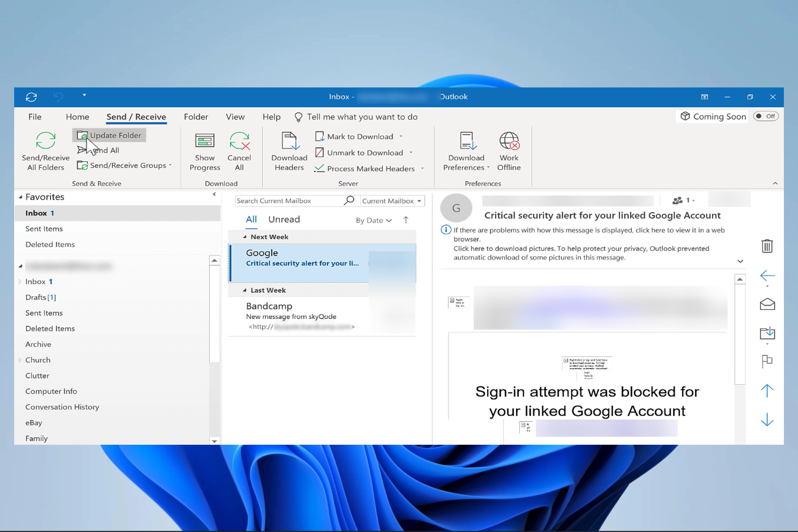798x532 pixels.
Task: Delete the message with the trash icon
Action: (x=767, y=246)
